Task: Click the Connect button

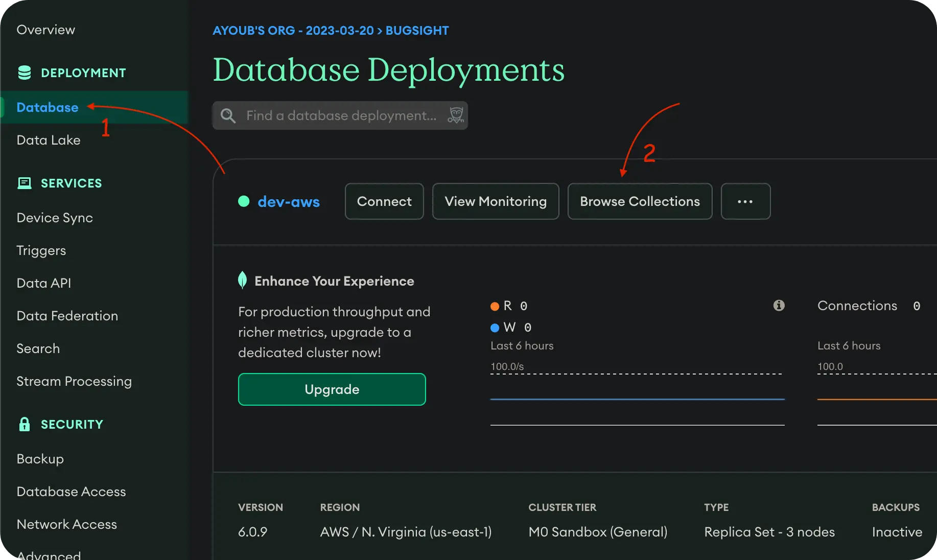Action: pos(384,201)
